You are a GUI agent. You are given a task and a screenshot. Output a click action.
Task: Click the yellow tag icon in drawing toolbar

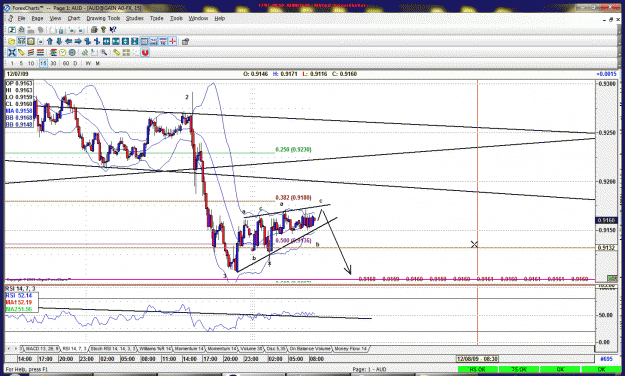tap(116, 52)
